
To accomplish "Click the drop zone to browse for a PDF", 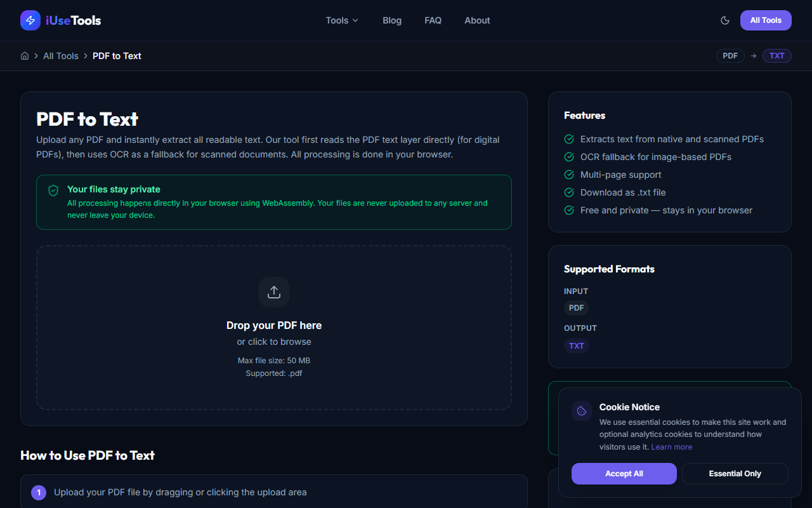I will (x=273, y=342).
